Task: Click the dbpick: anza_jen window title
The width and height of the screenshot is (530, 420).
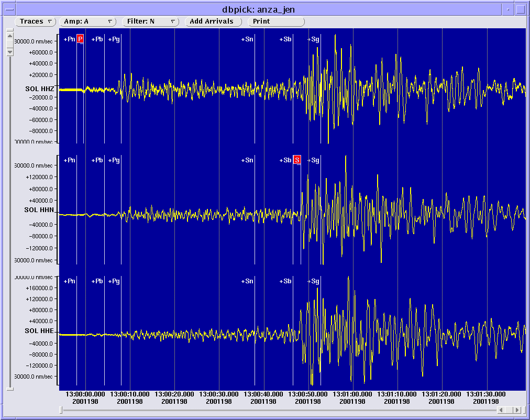Action: tap(258, 9)
